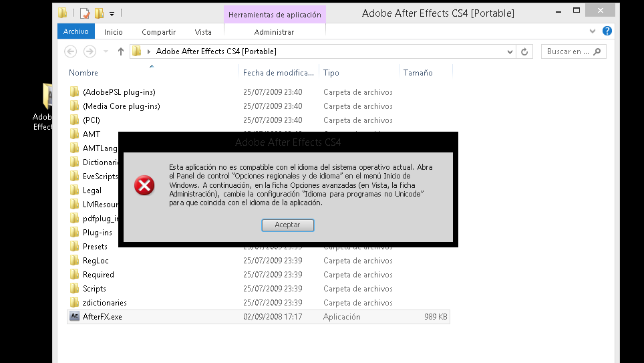Screen dimensions: 644x363
Task: Click Adobe After Effects [Portable] breadcrumb
Action: pyautogui.click(x=216, y=51)
